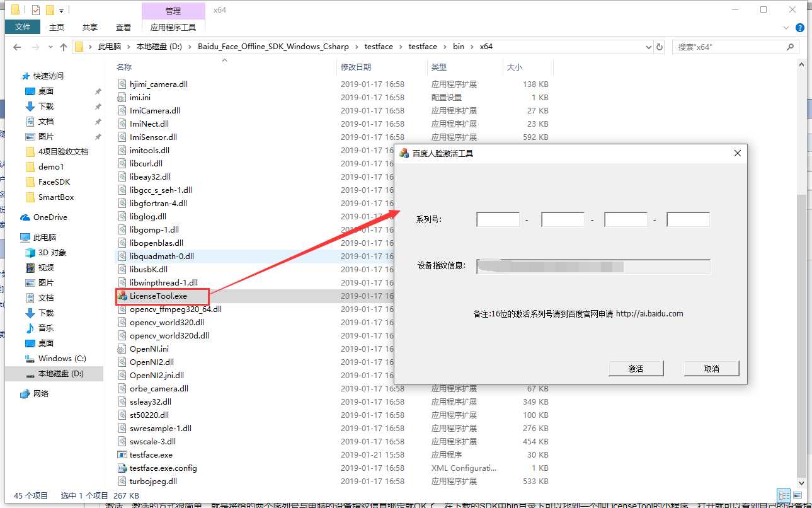Click the 设备指纹信息 field

593,266
